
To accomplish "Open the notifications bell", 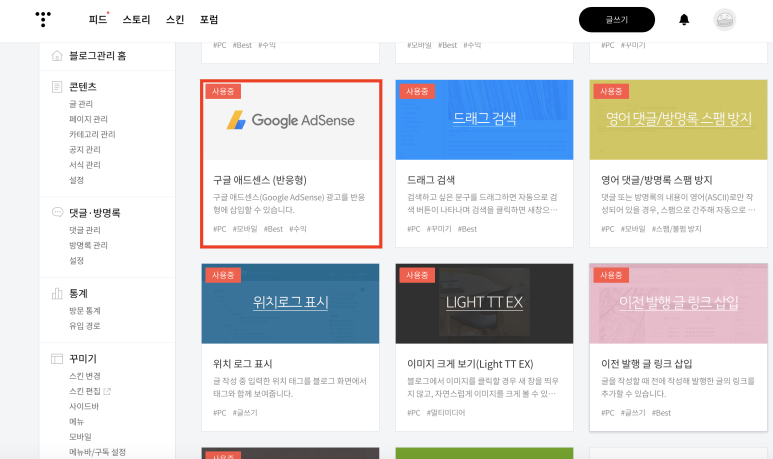I will (684, 20).
